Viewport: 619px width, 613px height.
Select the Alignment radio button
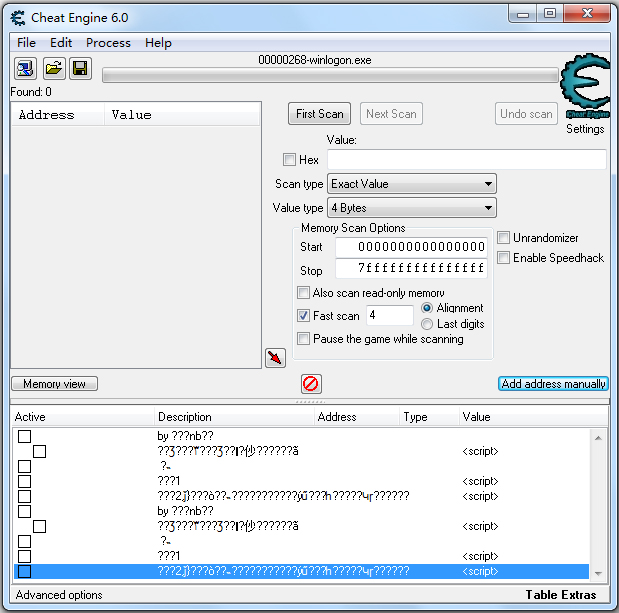(427, 307)
